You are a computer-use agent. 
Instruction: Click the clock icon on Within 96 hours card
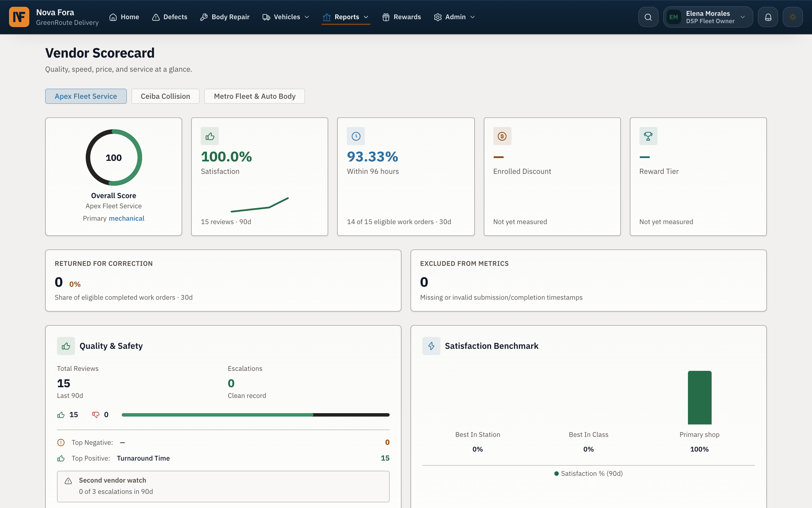coord(356,136)
